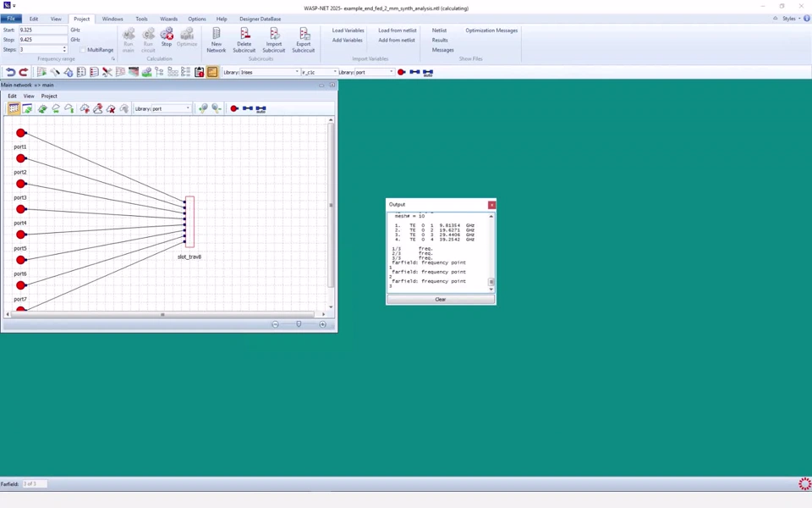Open the port Library dropdown in Main network window
The image size is (812, 508).
[188, 108]
